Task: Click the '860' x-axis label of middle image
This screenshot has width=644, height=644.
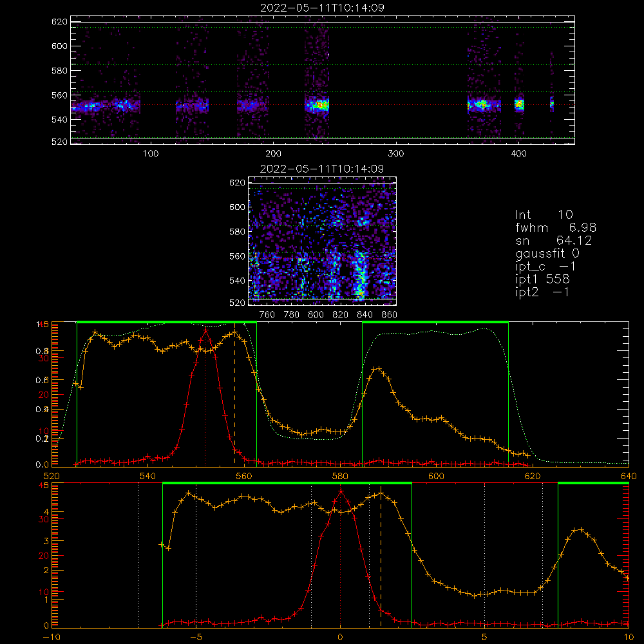Action: coord(390,315)
